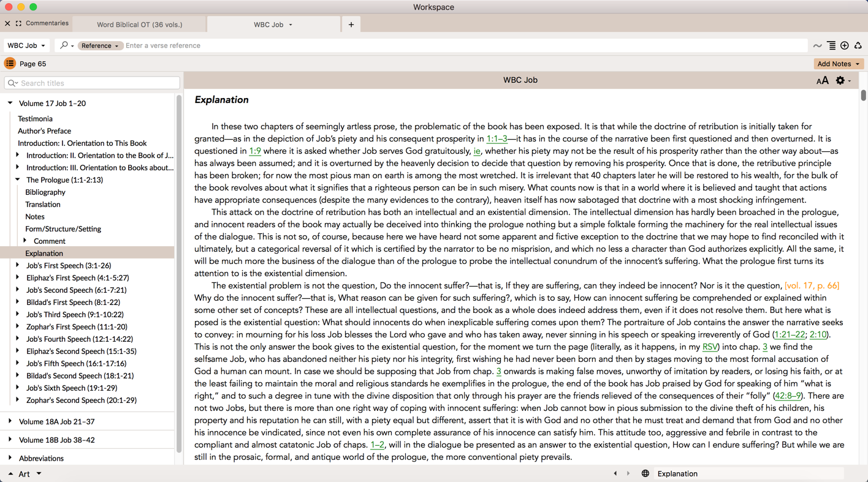Select Author's Preface entry
Viewport: 868px width, 482px height.
coord(44,130)
